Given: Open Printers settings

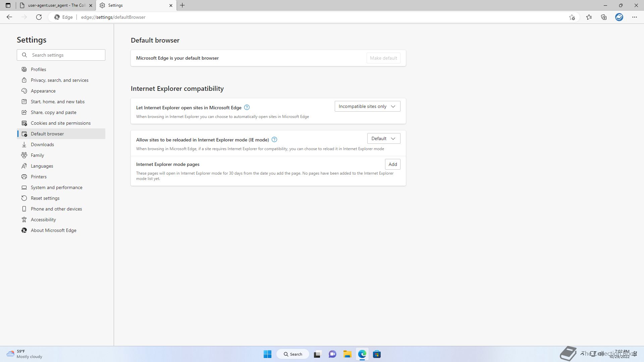Looking at the screenshot, I should click(x=61, y=177).
